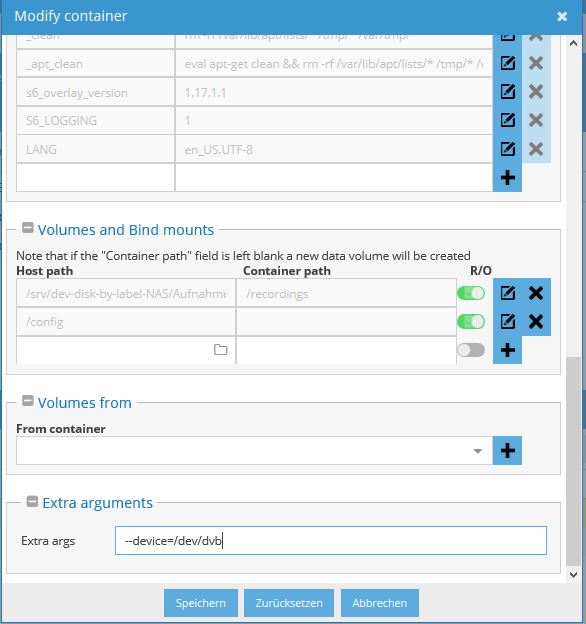Add new environment variable with plus icon
586x624 pixels.
point(507,177)
